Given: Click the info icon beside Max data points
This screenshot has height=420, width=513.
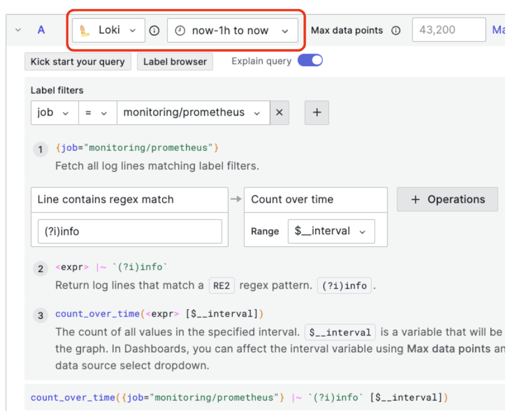Looking at the screenshot, I should click(x=396, y=30).
